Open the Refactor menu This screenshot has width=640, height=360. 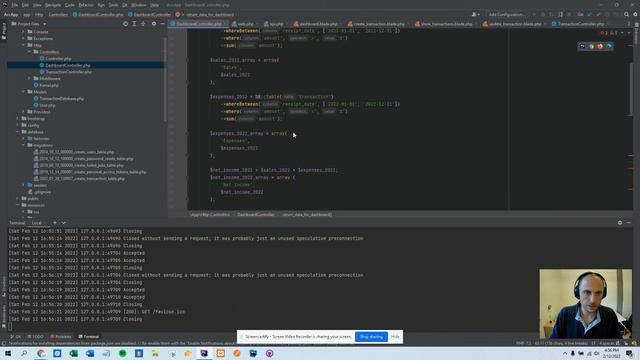pyautogui.click(x=86, y=5)
